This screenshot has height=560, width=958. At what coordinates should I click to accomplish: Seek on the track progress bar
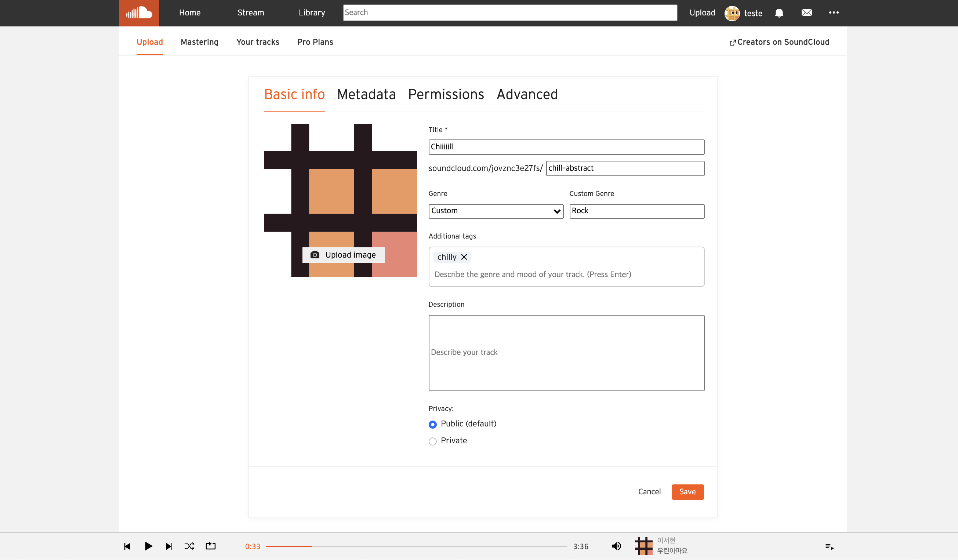(416, 546)
